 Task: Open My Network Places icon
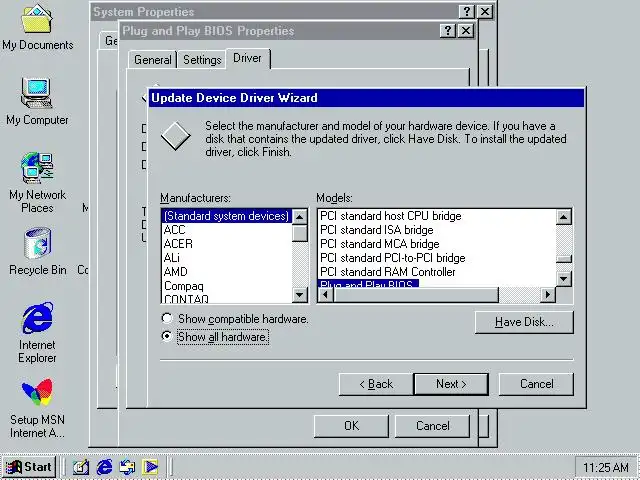tap(37, 182)
